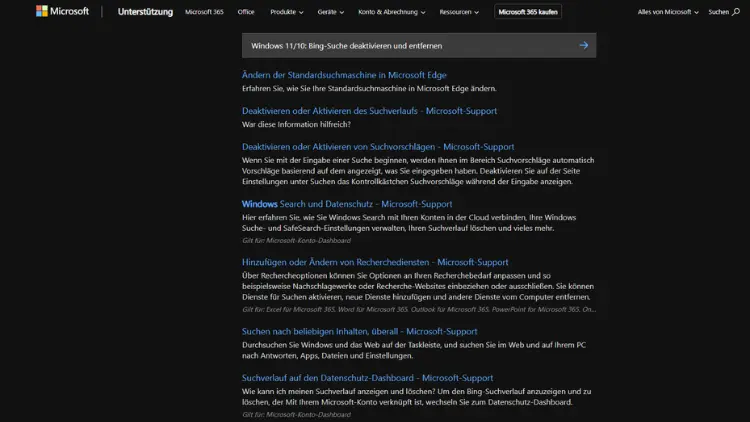Open Hinzufügen oder Ändern von Recherchediensten
Image resolution: width=750 pixels, height=422 pixels.
pyautogui.click(x=375, y=262)
